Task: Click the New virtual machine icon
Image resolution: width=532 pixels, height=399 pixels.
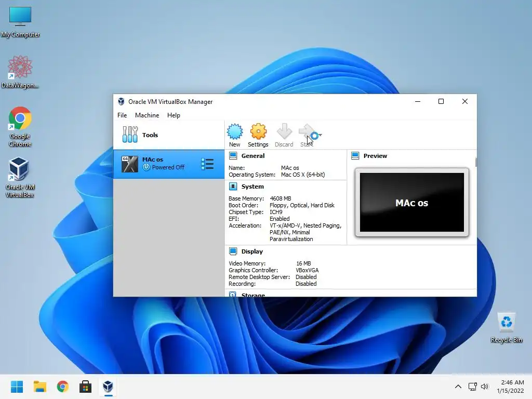Action: coord(234,131)
